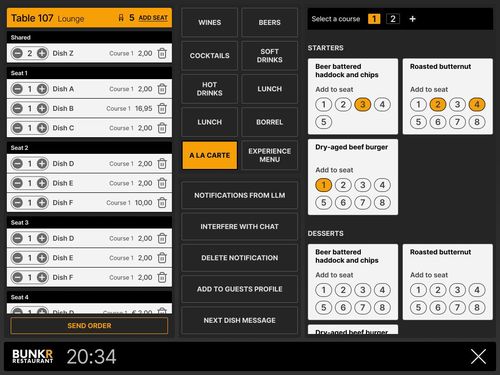Add starter Beer battered haddock to seat 5

[323, 122]
